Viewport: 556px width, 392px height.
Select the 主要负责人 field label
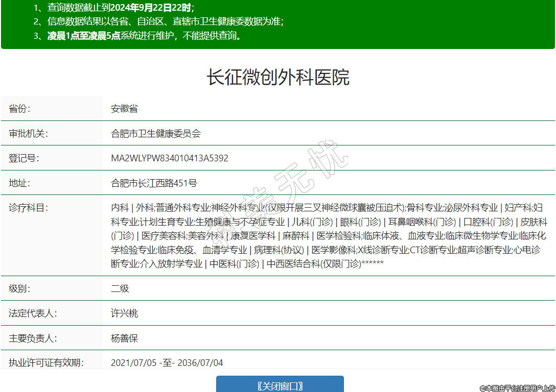click(33, 338)
